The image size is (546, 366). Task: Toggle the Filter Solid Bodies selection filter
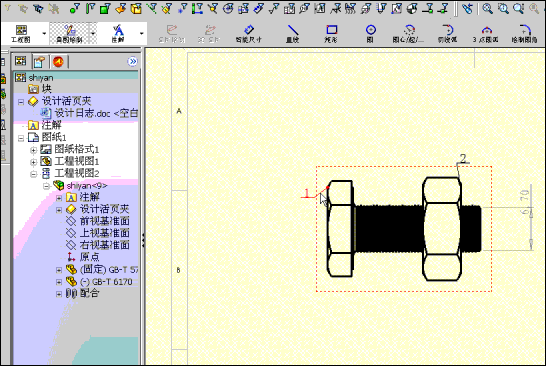pos(136,8)
